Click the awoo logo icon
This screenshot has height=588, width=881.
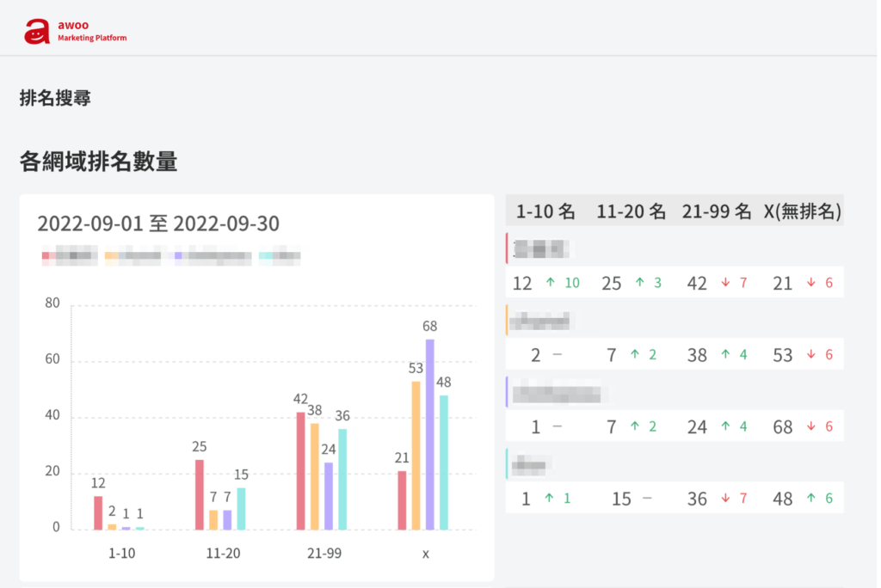pos(36,32)
